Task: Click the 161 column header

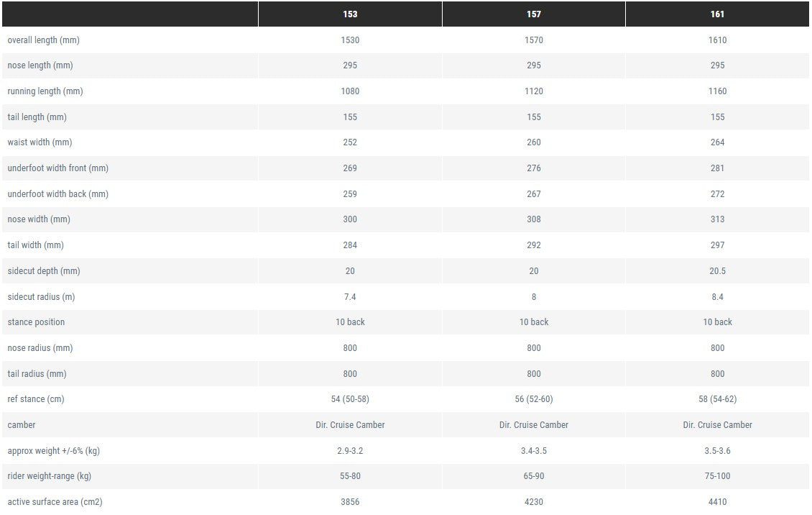Action: coord(717,14)
